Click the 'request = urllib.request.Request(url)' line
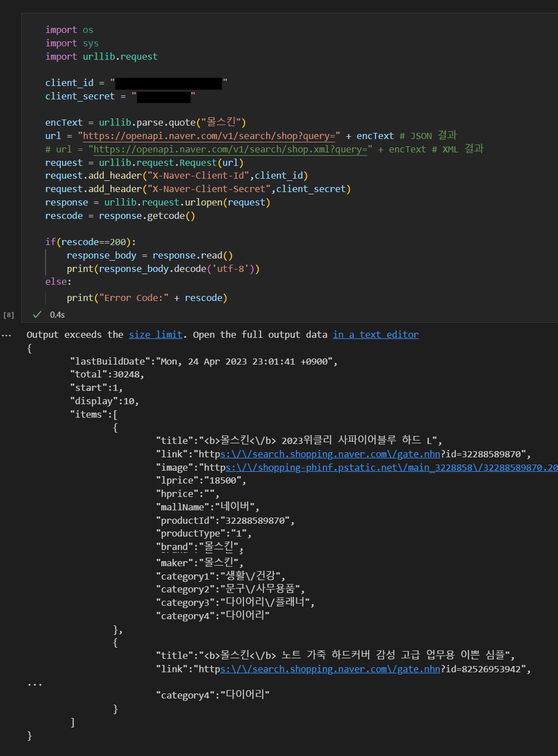The image size is (558, 756). [145, 162]
